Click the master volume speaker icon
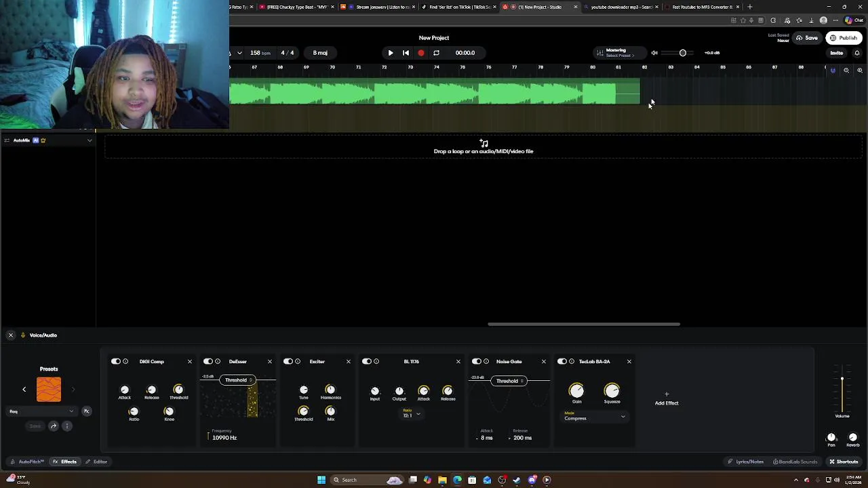868x488 pixels. point(654,53)
